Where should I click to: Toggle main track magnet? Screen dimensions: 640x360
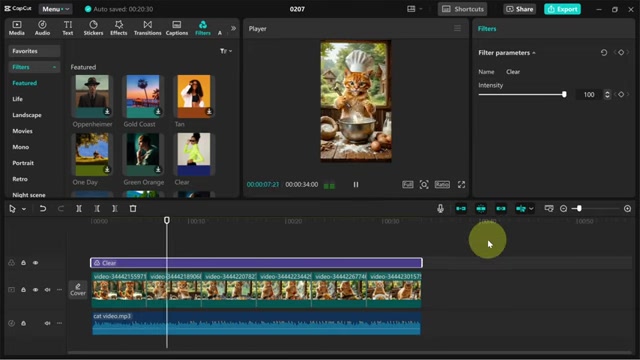(x=461, y=209)
